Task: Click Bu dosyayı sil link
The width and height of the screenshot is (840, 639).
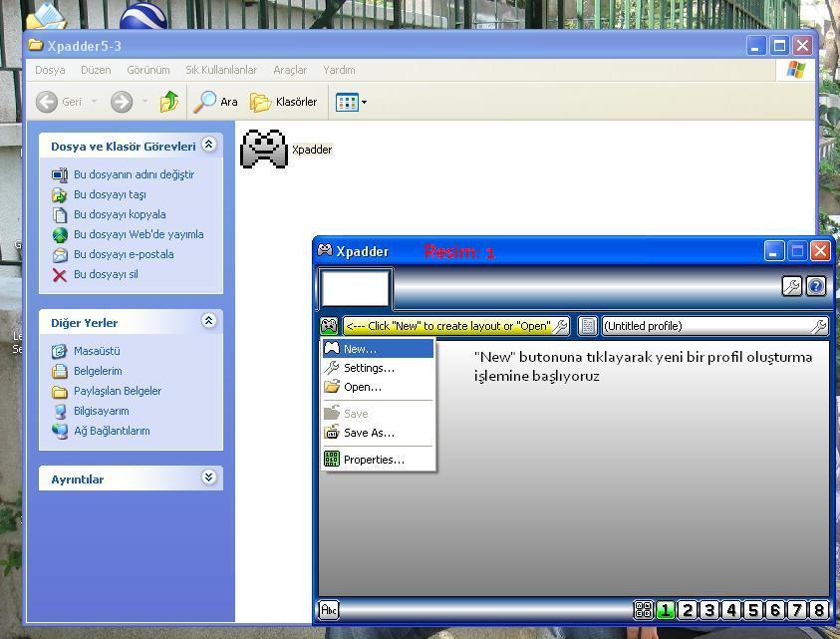Action: coord(95,274)
